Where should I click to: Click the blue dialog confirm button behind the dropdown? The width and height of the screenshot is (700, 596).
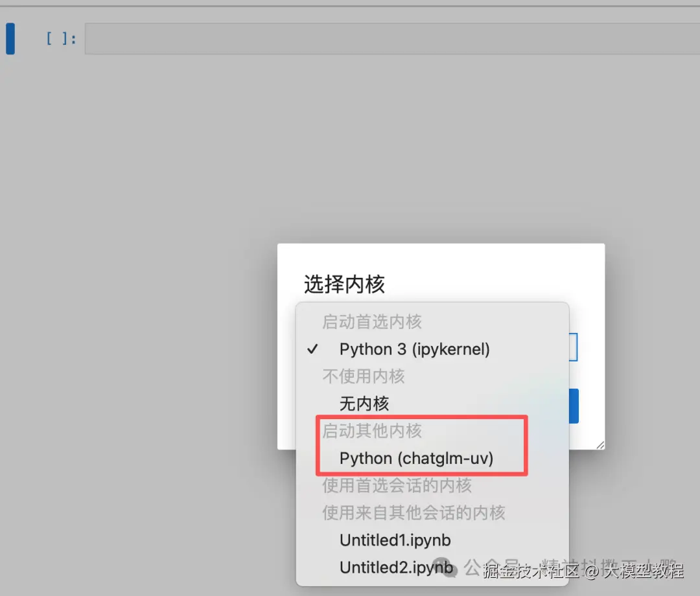pyautogui.click(x=574, y=406)
